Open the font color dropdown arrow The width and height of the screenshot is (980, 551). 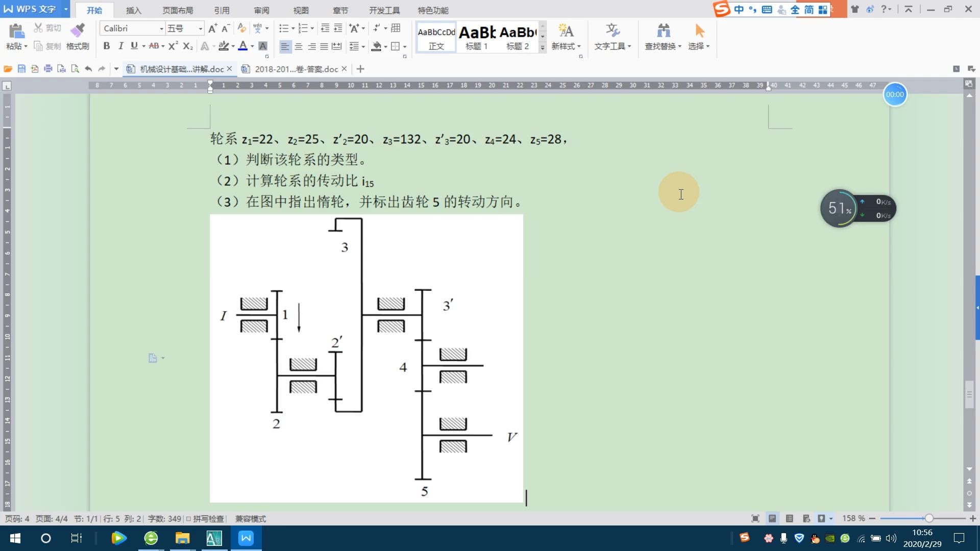point(252,46)
